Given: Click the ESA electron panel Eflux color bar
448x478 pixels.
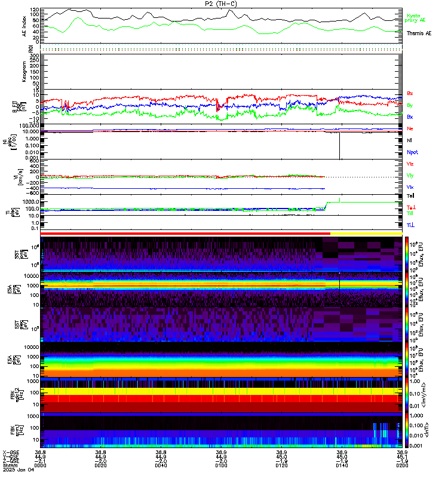Looking at the screenshot, I should click(407, 360).
